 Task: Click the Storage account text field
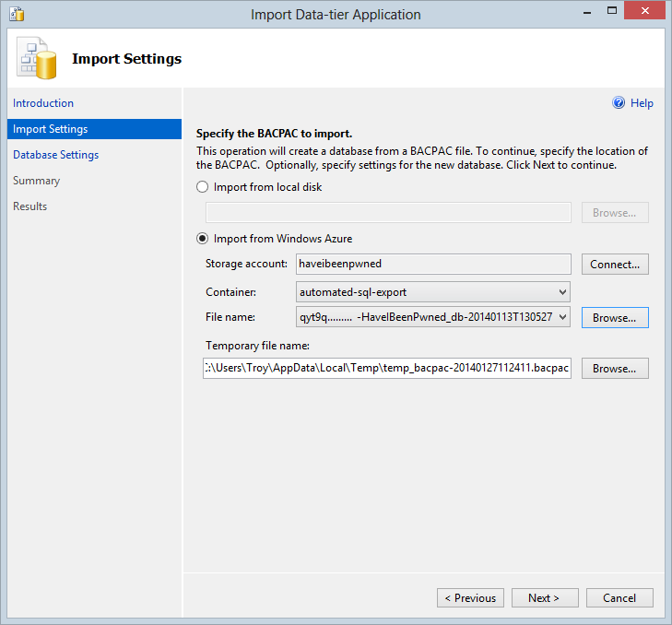click(433, 264)
